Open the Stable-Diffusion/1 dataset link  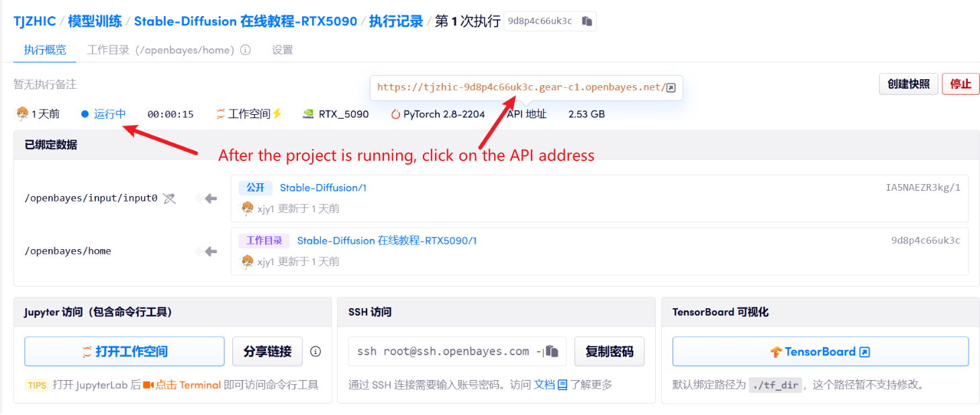(323, 188)
